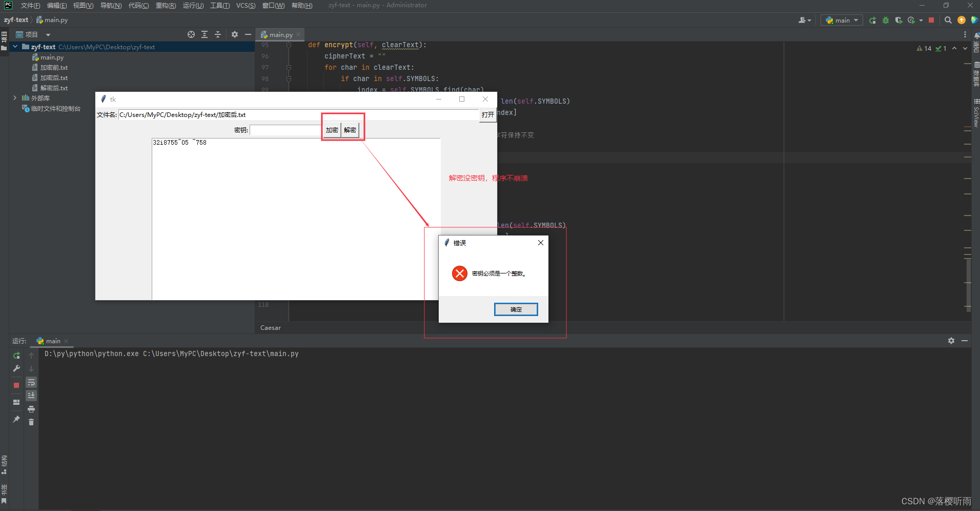Go to the previous highlighted problem arrow
The width and height of the screenshot is (980, 511).
[x=954, y=48]
